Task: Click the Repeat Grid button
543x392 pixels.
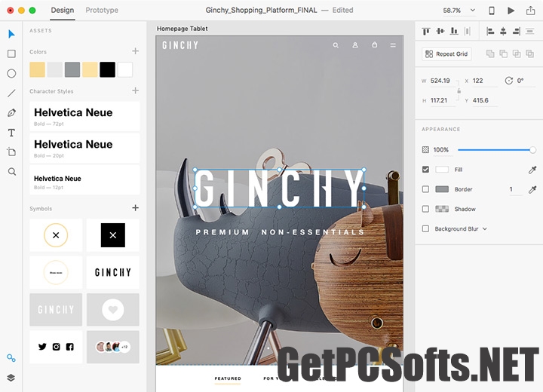Action: coord(446,54)
